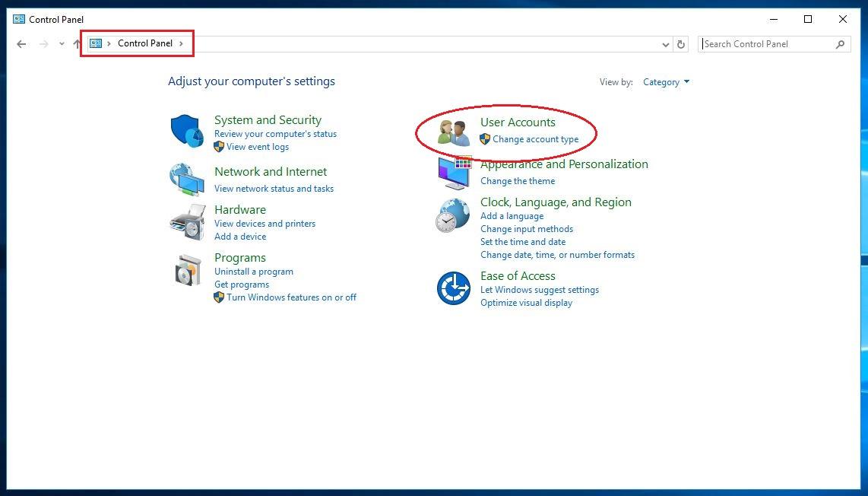Open the Programs category heading
The image size is (868, 496).
[x=240, y=258]
